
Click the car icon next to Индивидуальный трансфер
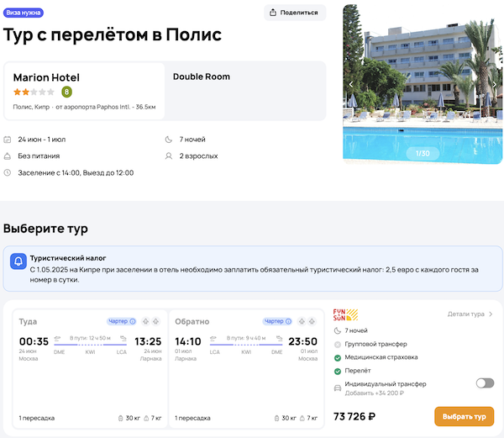(x=337, y=388)
